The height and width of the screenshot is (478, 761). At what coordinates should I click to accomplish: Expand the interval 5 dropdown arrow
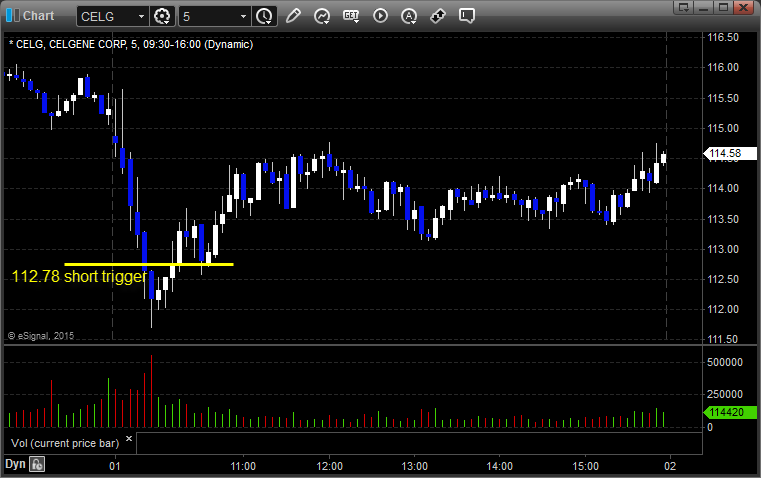pos(244,16)
